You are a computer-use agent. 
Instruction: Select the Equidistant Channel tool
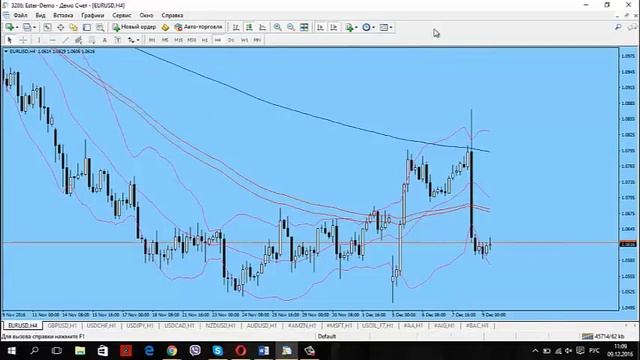point(78,40)
